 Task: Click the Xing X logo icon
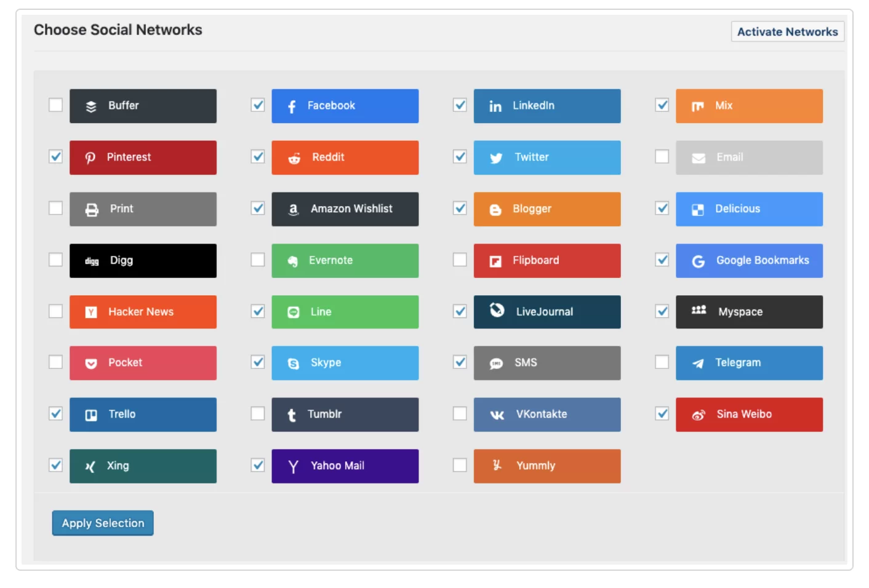click(x=90, y=467)
